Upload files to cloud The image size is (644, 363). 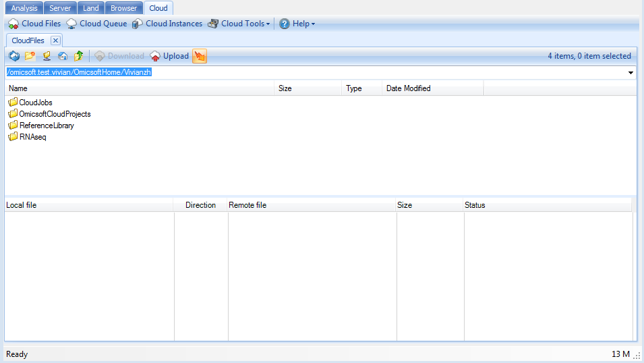tap(169, 56)
